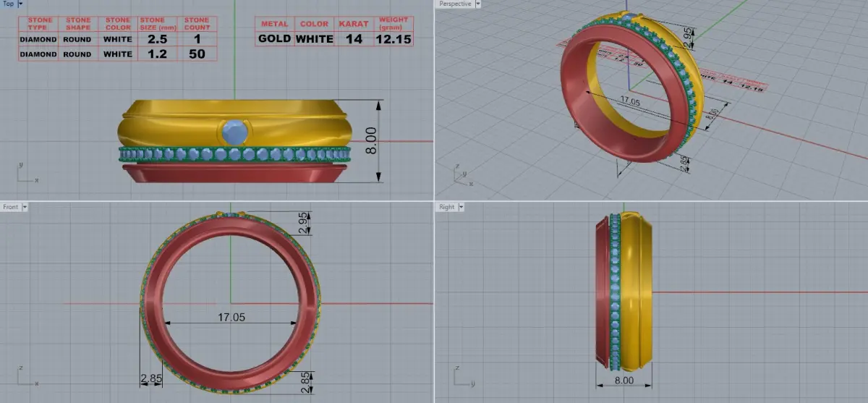Activate the Perspective viewport title label
The height and width of the screenshot is (403, 868).
click(x=455, y=4)
